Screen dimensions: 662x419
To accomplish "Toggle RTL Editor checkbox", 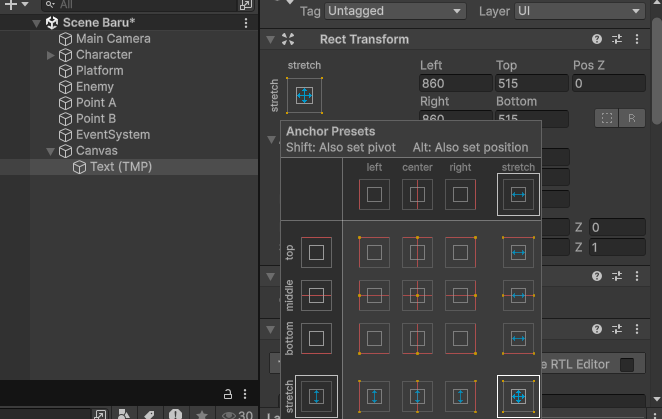I will 627,365.
